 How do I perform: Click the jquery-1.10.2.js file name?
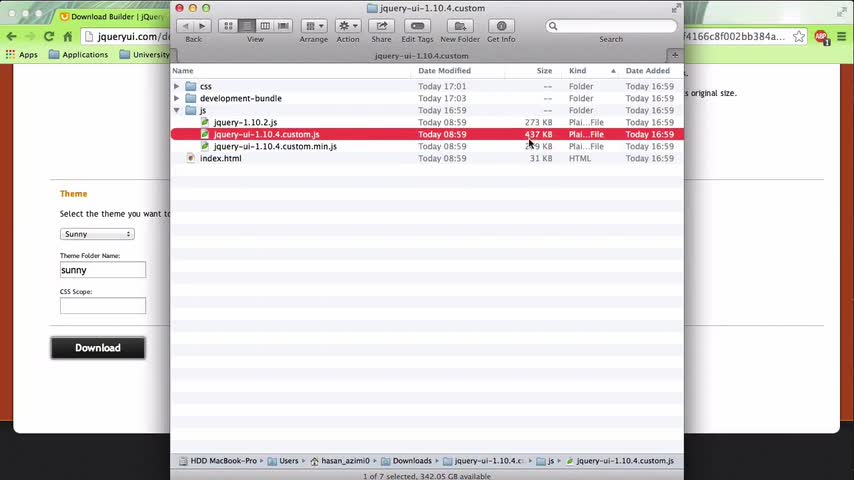245,122
